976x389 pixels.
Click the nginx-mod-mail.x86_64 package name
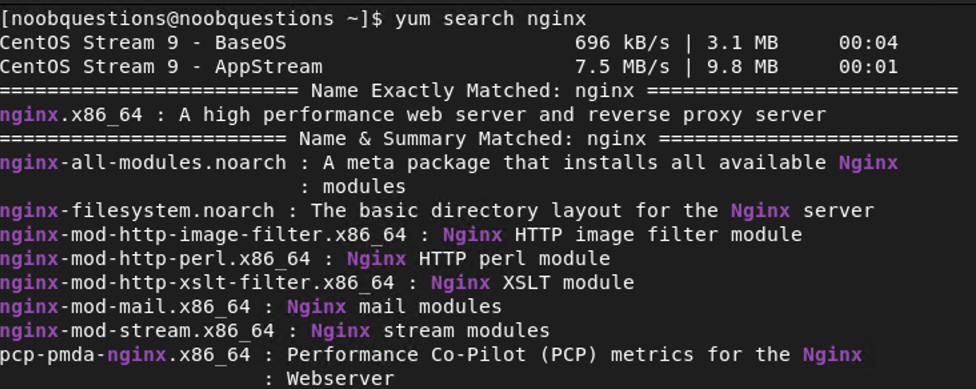(x=125, y=307)
